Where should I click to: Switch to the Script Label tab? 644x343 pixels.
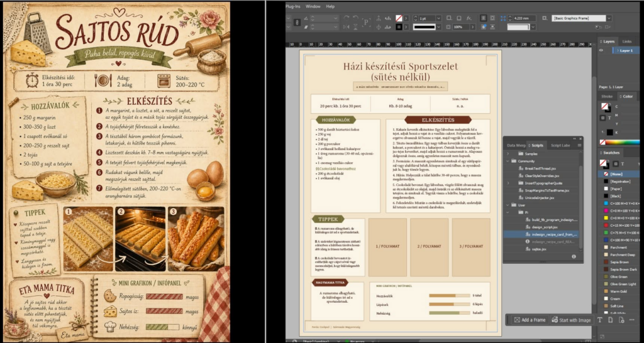click(x=560, y=145)
